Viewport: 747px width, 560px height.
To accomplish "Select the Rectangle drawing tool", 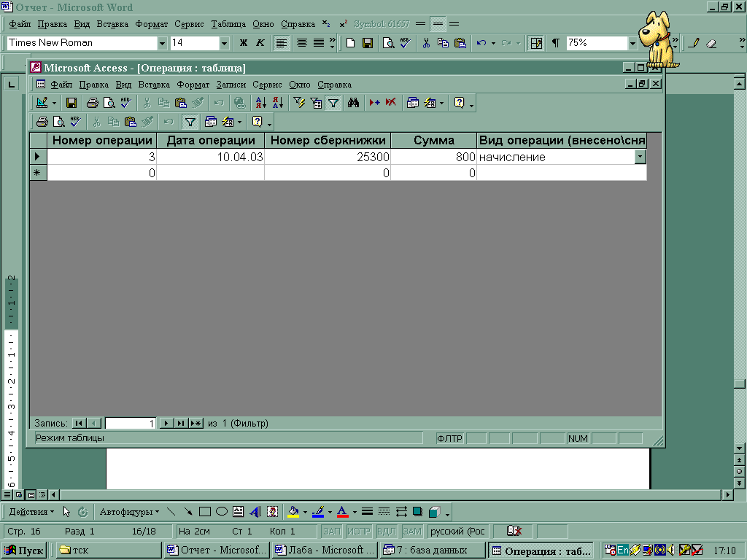I will coord(205,512).
